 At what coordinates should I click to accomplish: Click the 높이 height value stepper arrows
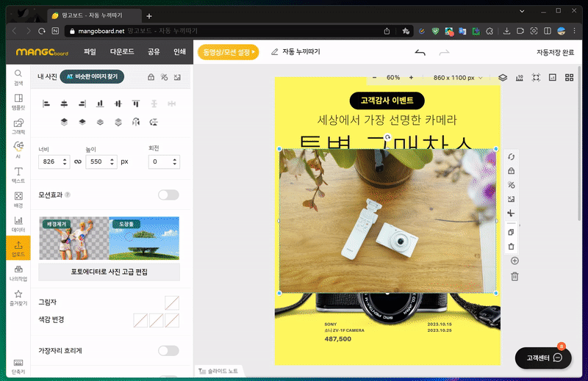click(x=112, y=162)
